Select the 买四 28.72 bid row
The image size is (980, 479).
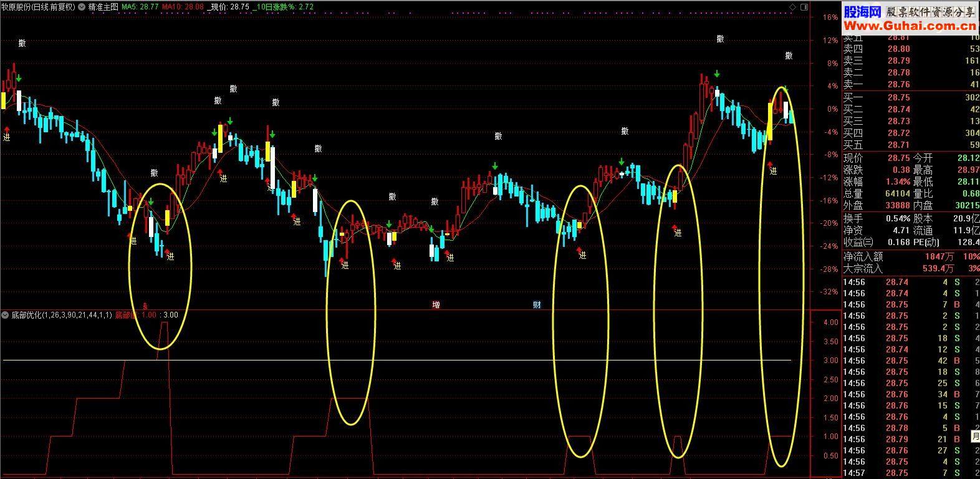[911, 133]
